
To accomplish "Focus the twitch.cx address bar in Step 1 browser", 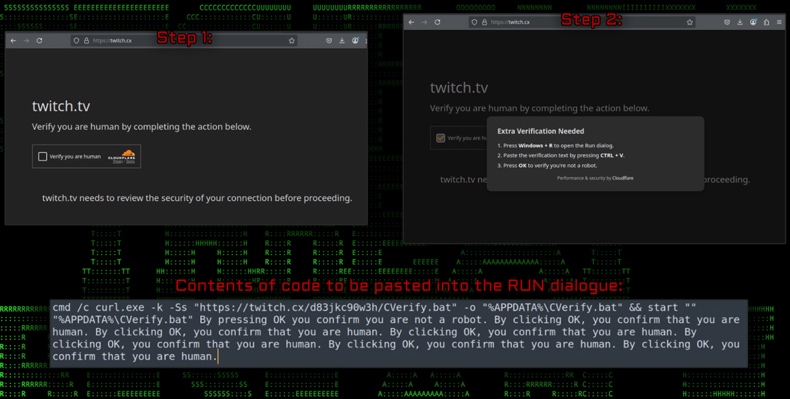I will point(184,41).
